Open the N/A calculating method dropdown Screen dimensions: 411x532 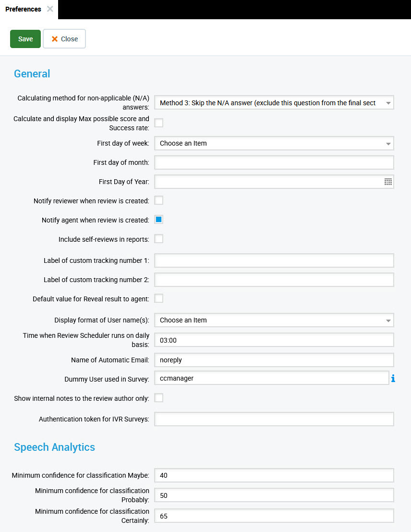point(274,103)
